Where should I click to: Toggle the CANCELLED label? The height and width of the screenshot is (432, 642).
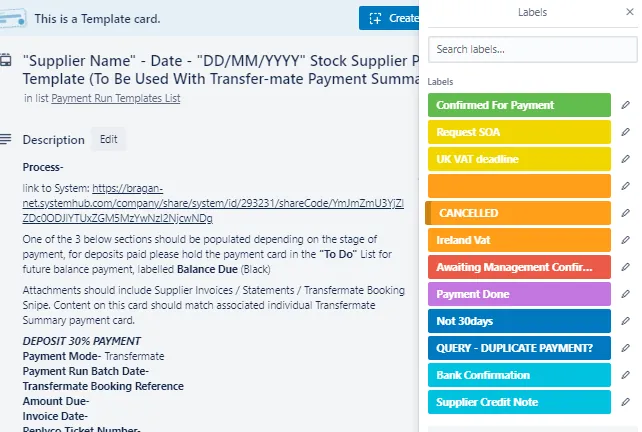click(518, 213)
